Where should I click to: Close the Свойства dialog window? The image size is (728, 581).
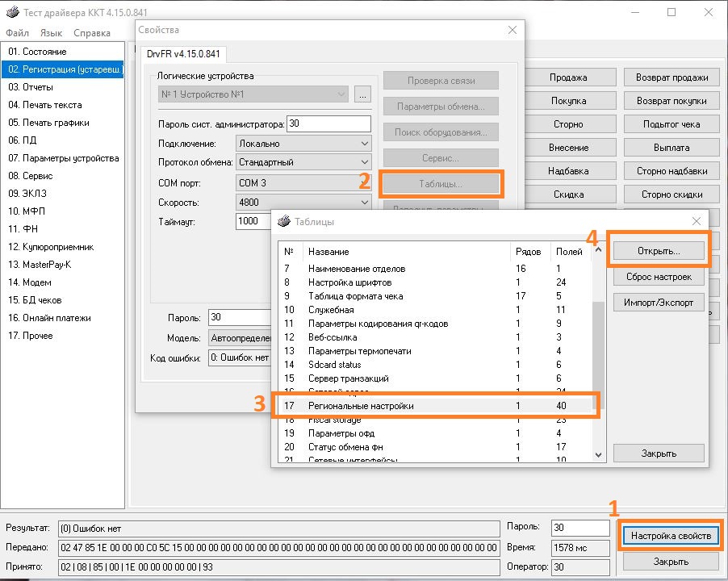[x=512, y=30]
